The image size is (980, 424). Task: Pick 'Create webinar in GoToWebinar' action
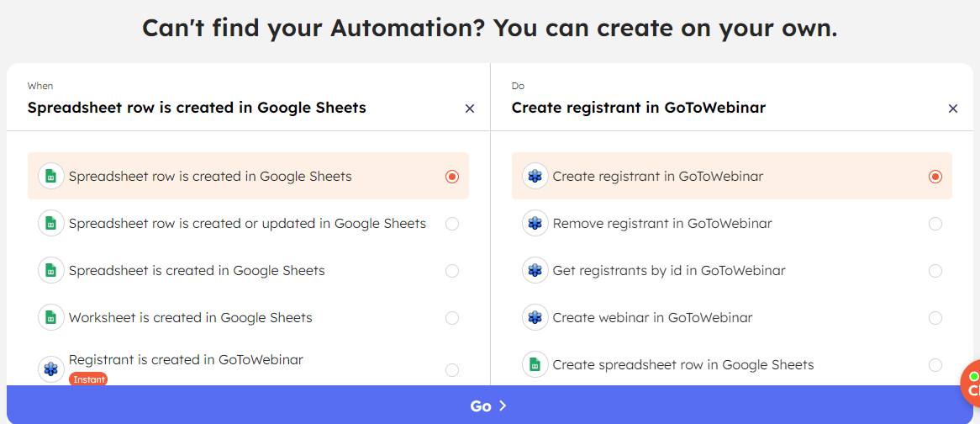coord(652,318)
